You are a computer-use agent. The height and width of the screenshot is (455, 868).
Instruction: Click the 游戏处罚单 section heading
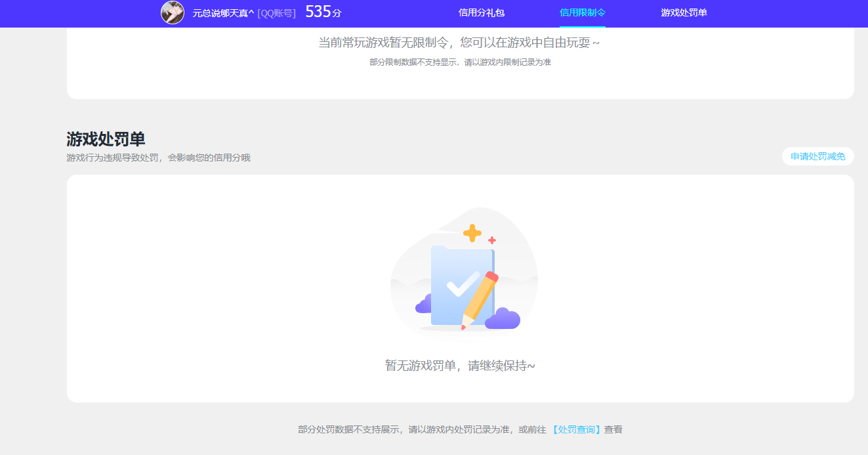coord(106,139)
